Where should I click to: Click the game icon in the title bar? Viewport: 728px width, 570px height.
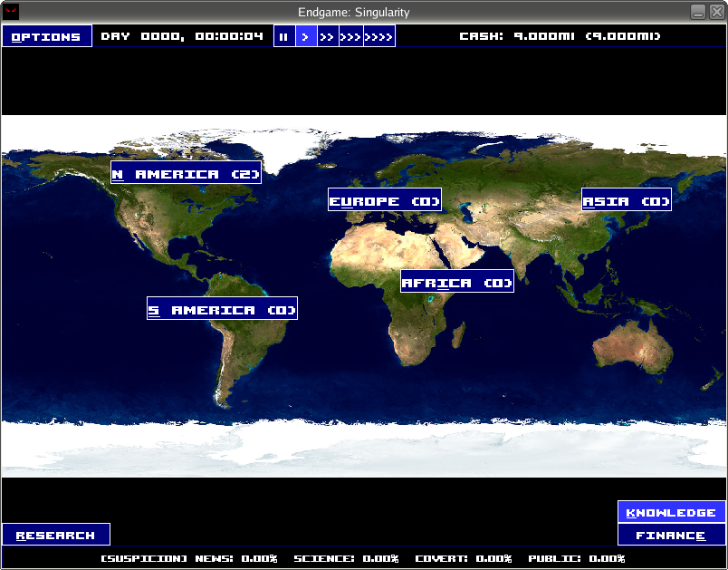(12, 12)
